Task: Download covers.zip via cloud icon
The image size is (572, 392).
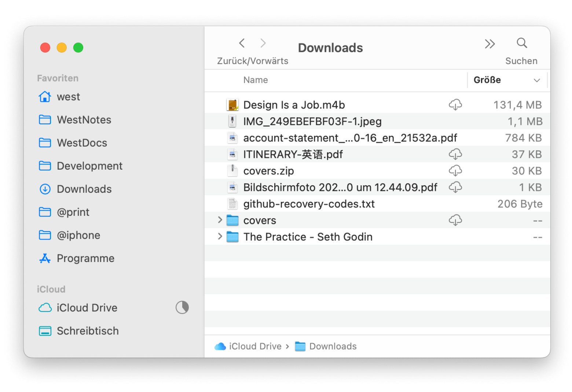Action: point(455,171)
